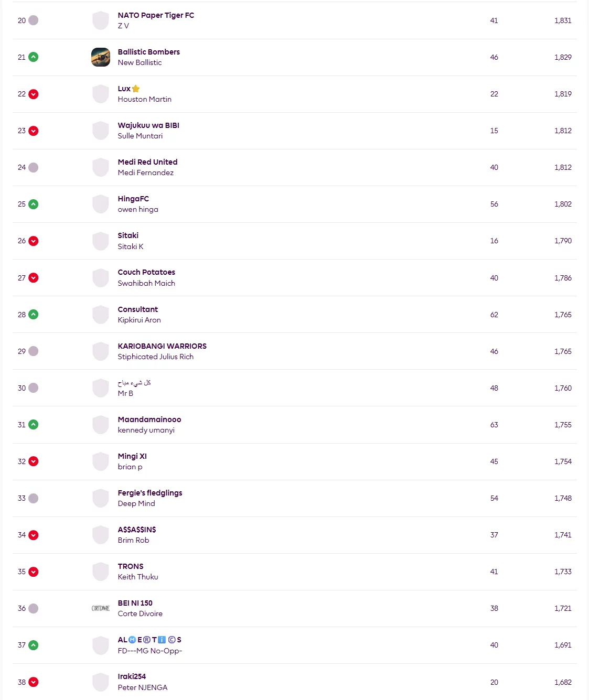Click green up arrow at rank 21

click(x=34, y=57)
